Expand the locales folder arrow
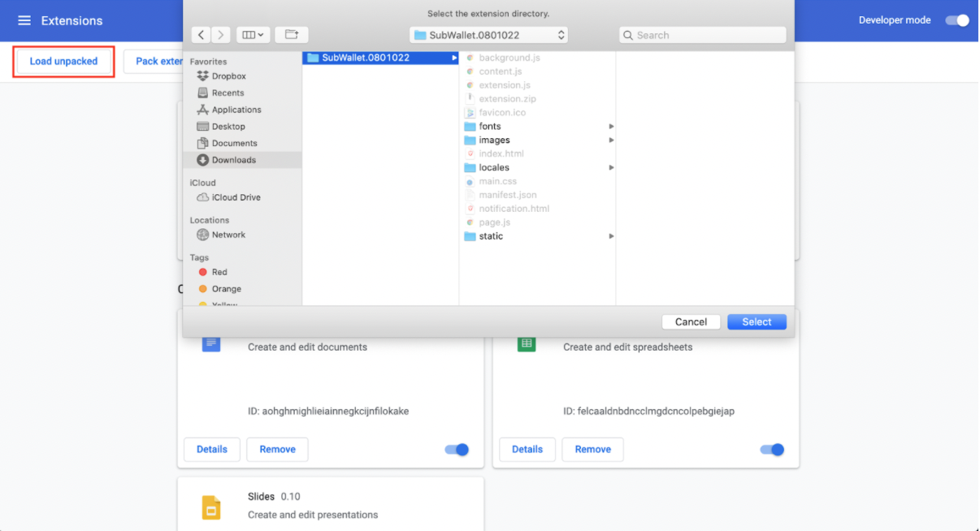The width and height of the screenshot is (980, 531). pos(611,168)
